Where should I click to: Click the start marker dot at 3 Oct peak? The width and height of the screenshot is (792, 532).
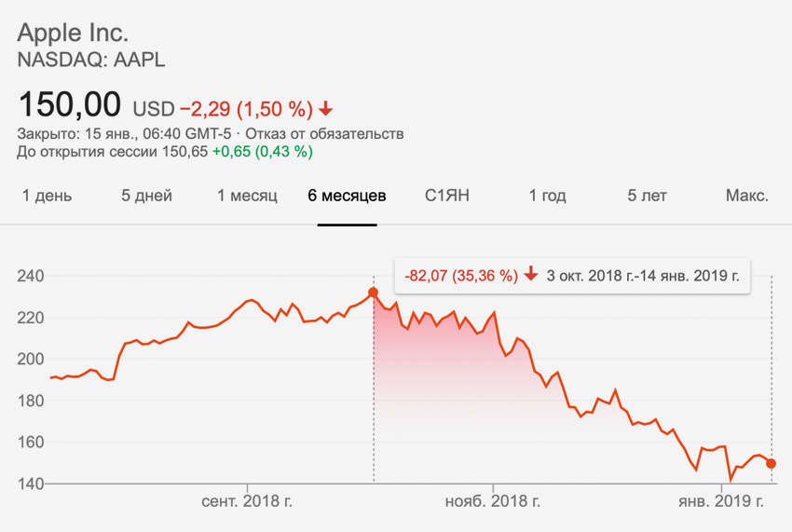pos(374,293)
